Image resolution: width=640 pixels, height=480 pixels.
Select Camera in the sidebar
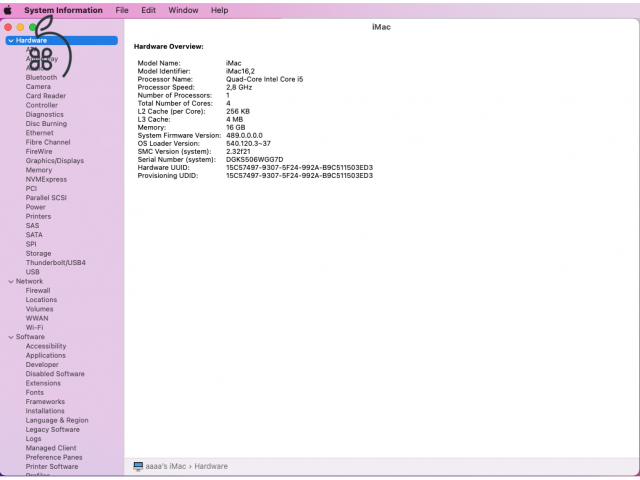38,87
